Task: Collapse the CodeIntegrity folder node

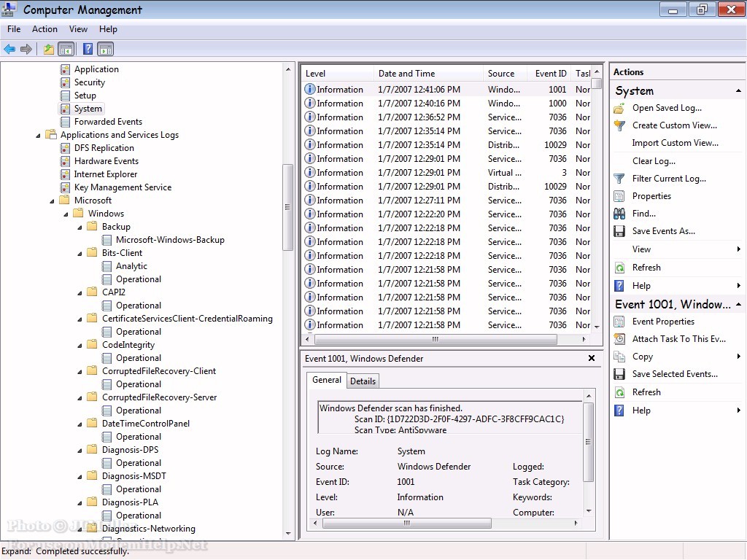Action: tap(80, 346)
